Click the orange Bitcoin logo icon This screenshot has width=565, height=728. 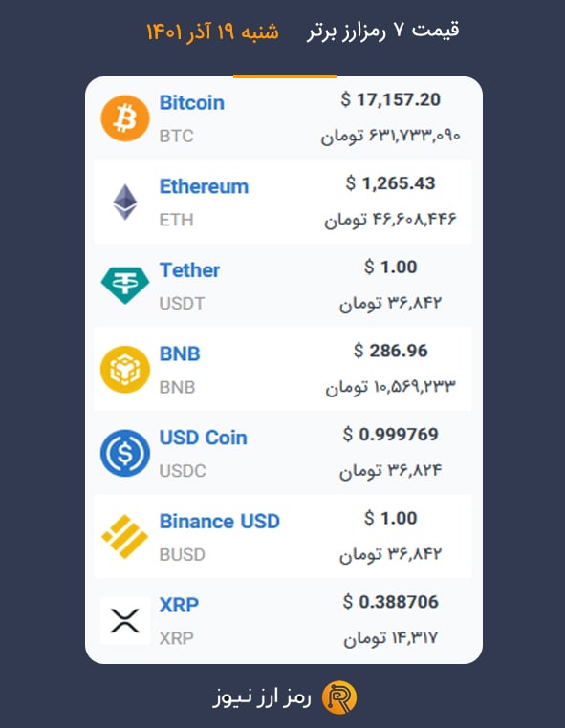click(125, 118)
